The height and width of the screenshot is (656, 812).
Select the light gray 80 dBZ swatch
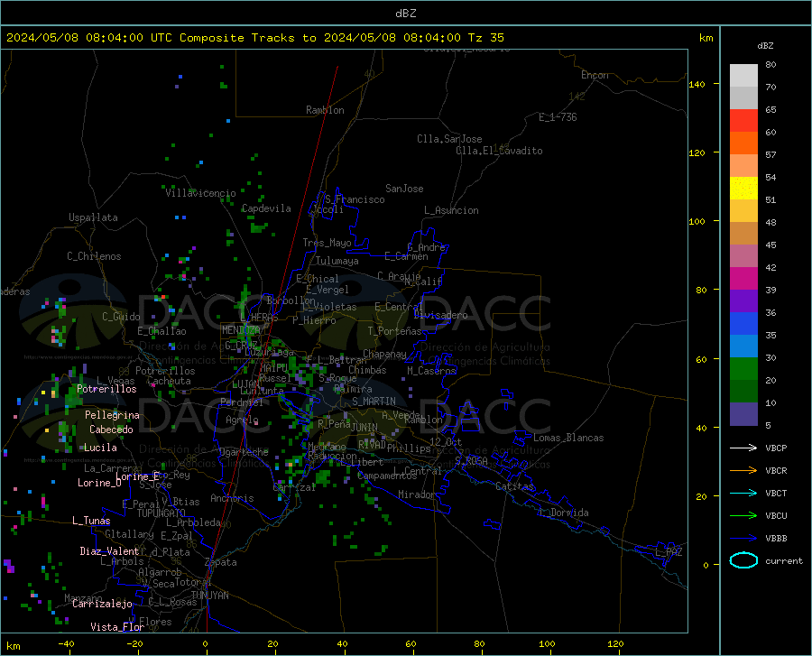pyautogui.click(x=743, y=76)
